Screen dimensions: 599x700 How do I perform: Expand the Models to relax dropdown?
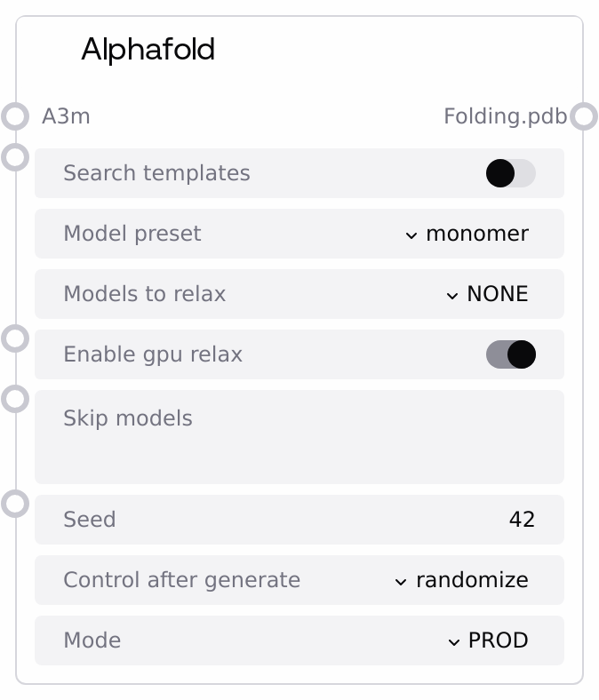pyautogui.click(x=487, y=294)
